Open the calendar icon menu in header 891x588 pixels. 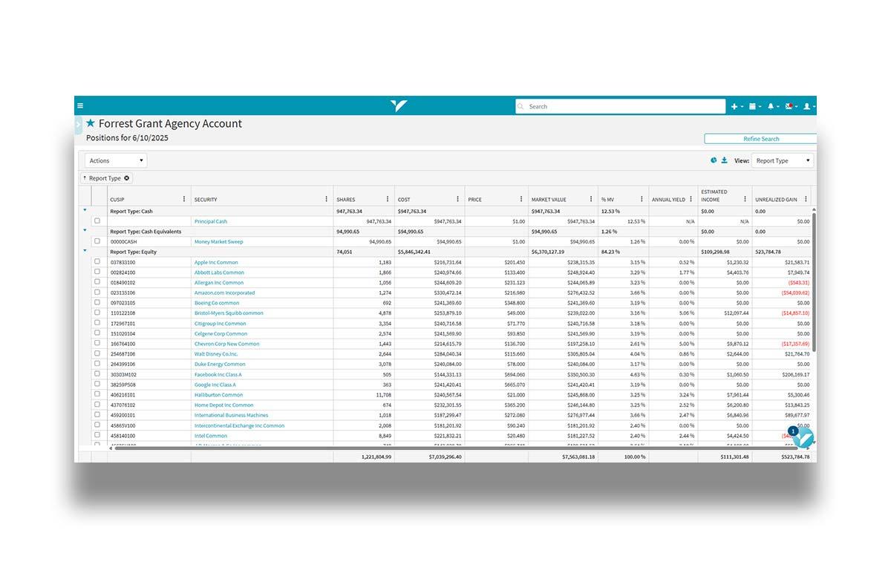point(754,106)
